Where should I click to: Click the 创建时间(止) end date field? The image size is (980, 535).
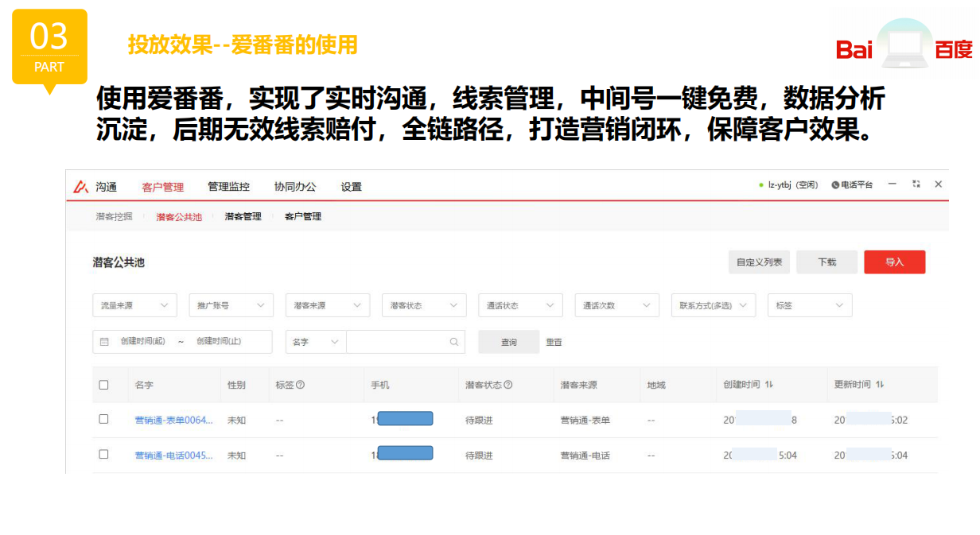point(219,342)
